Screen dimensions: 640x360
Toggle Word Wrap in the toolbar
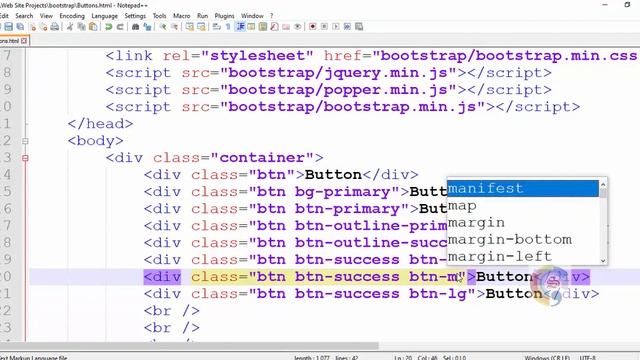click(x=216, y=27)
